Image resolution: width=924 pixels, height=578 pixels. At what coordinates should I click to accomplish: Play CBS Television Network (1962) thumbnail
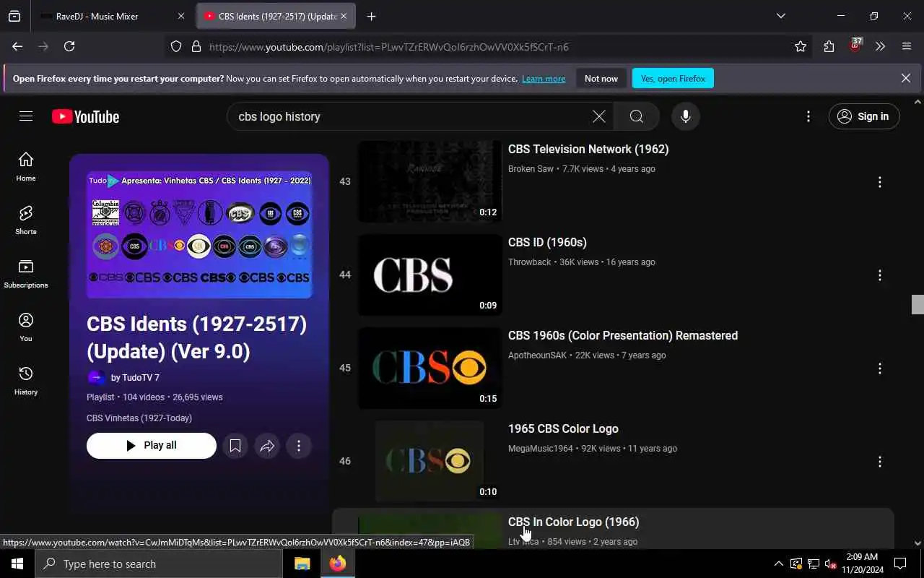pos(430,181)
